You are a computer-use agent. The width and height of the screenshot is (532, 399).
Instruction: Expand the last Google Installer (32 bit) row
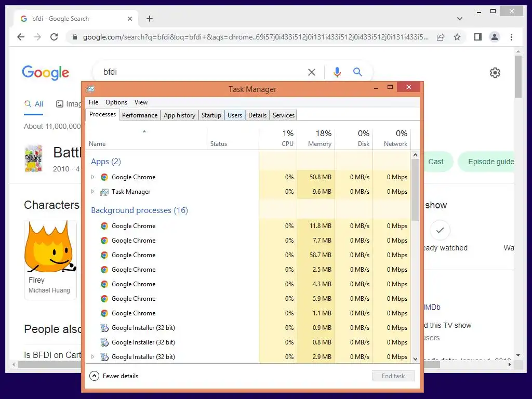coord(92,357)
